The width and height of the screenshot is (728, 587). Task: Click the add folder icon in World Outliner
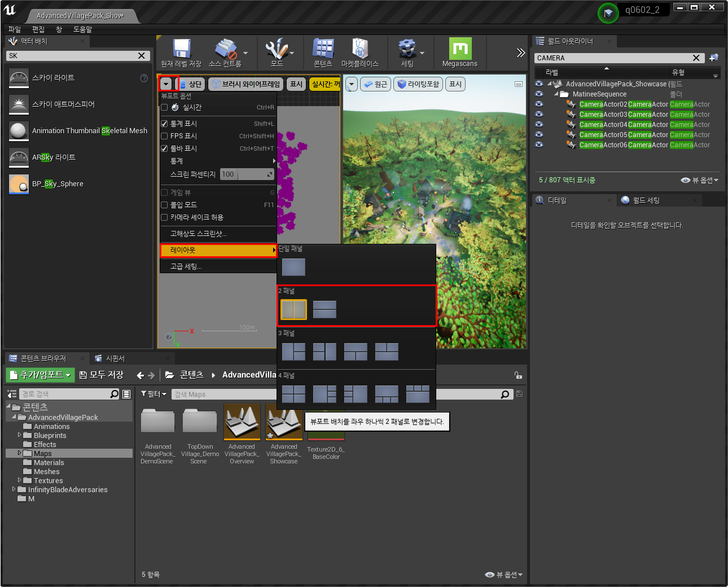point(714,58)
